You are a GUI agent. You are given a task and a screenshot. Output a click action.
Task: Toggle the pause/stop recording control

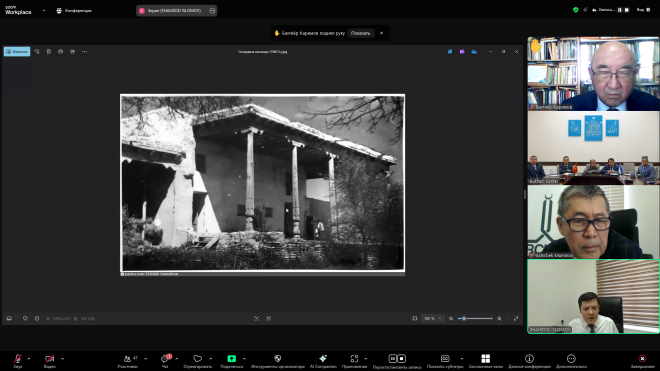(x=397, y=358)
